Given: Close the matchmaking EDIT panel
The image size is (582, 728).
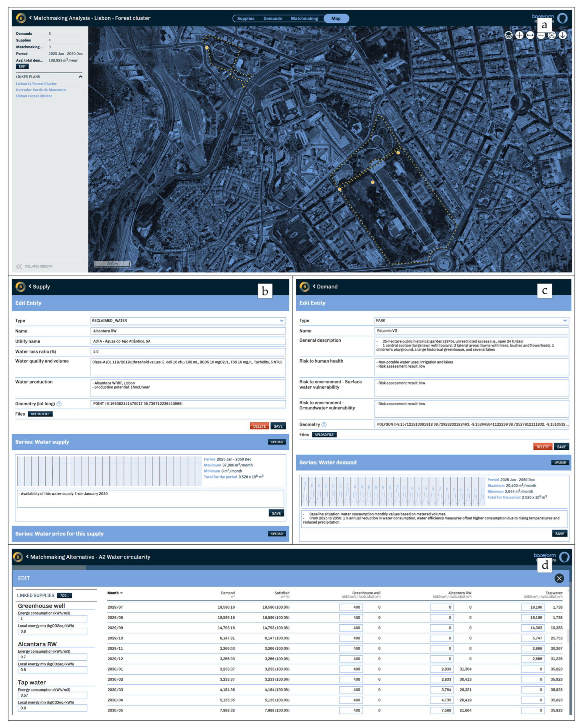Looking at the screenshot, I should [559, 578].
